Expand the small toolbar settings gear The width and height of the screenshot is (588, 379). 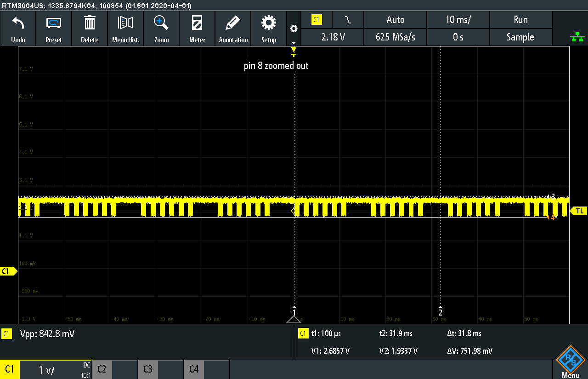pos(294,29)
